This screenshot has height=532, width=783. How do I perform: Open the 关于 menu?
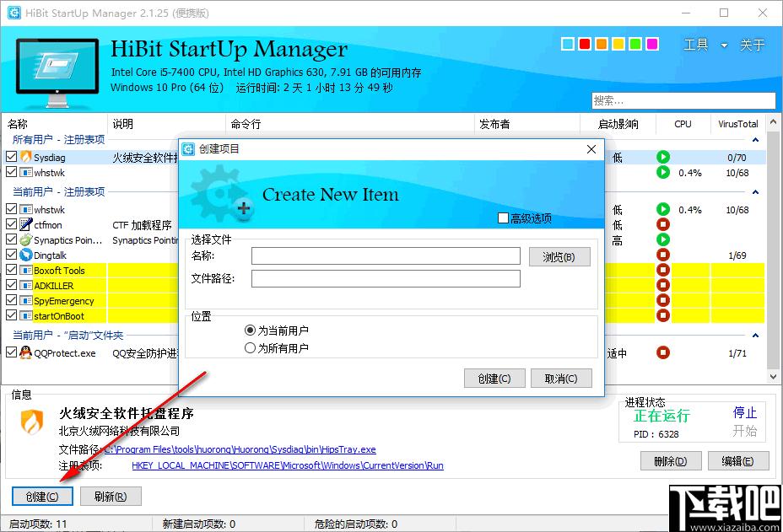(x=752, y=45)
